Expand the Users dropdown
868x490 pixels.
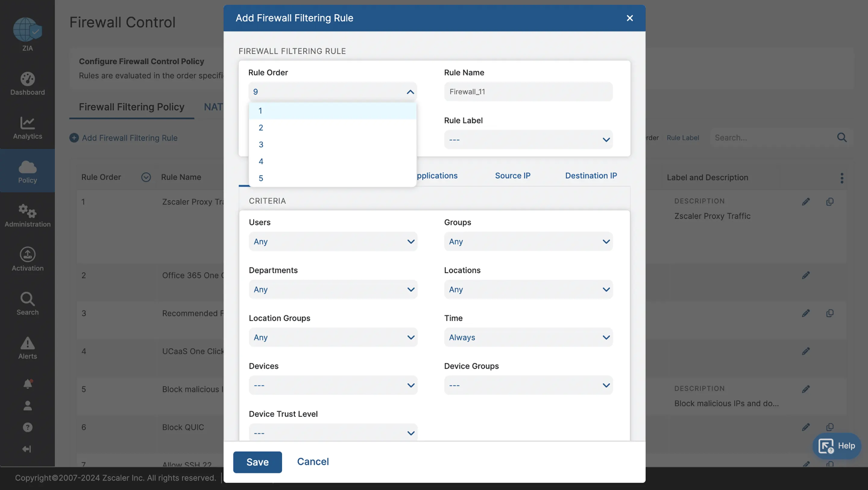pyautogui.click(x=333, y=241)
